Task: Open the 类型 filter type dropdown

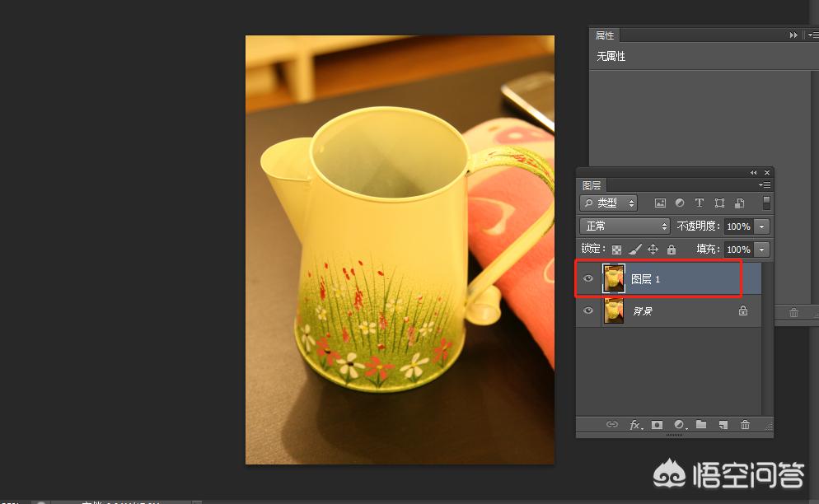Action: [x=608, y=203]
